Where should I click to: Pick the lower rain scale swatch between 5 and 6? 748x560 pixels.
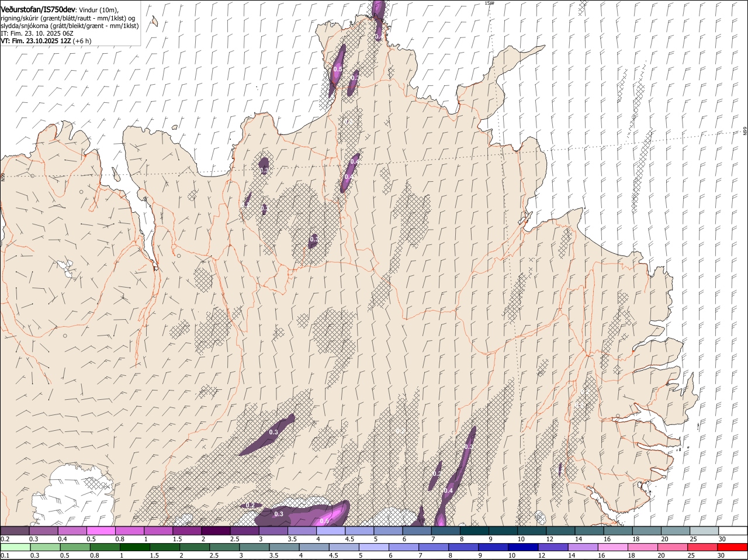pos(374,547)
